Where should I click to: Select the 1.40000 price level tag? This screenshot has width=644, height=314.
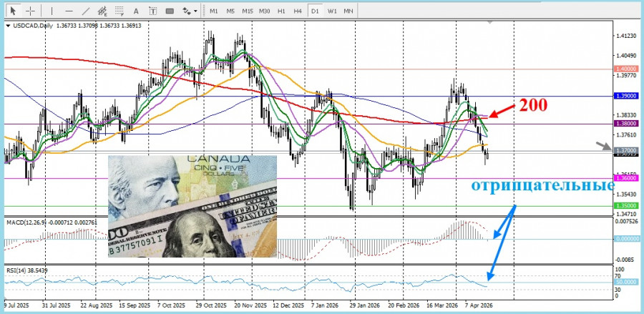pos(626,69)
